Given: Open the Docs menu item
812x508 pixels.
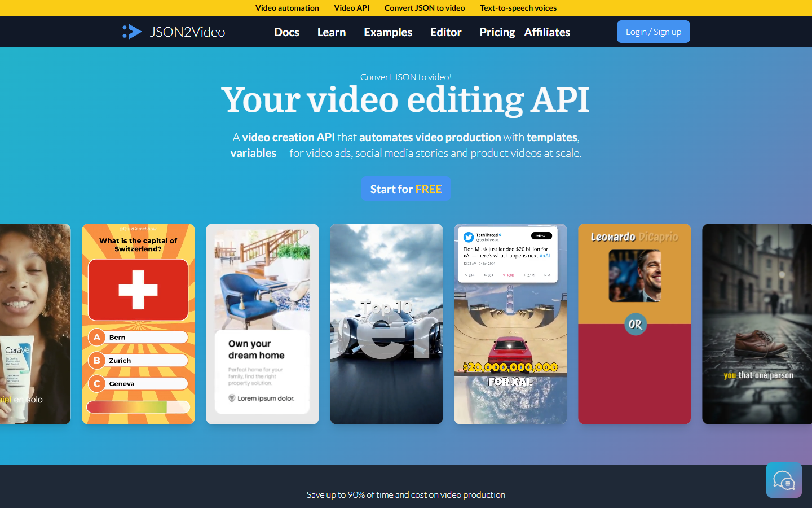Looking at the screenshot, I should coord(286,32).
